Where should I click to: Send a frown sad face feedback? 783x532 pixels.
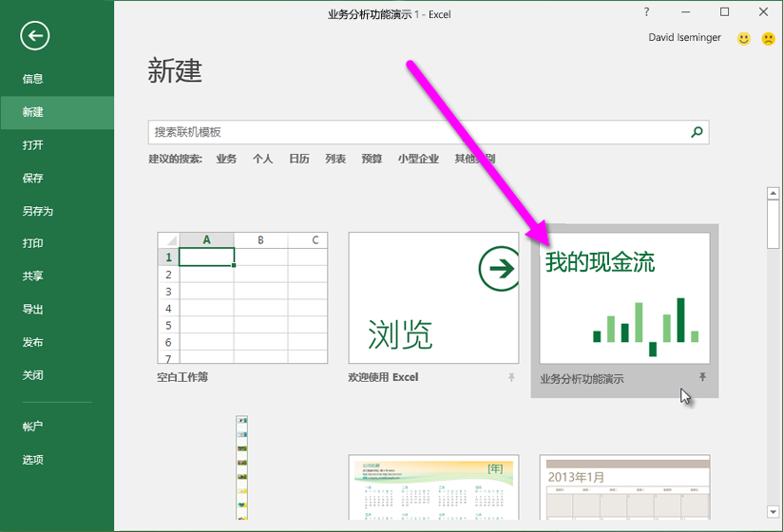coord(768,38)
